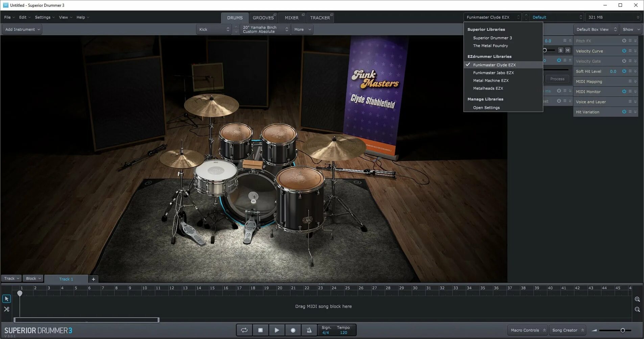
Task: Open the Default preset dropdown
Action: (557, 17)
